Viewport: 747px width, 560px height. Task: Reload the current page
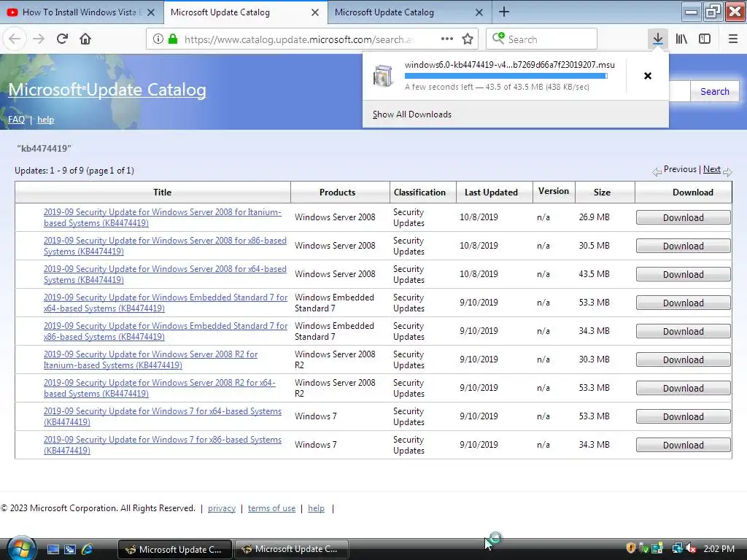(62, 39)
